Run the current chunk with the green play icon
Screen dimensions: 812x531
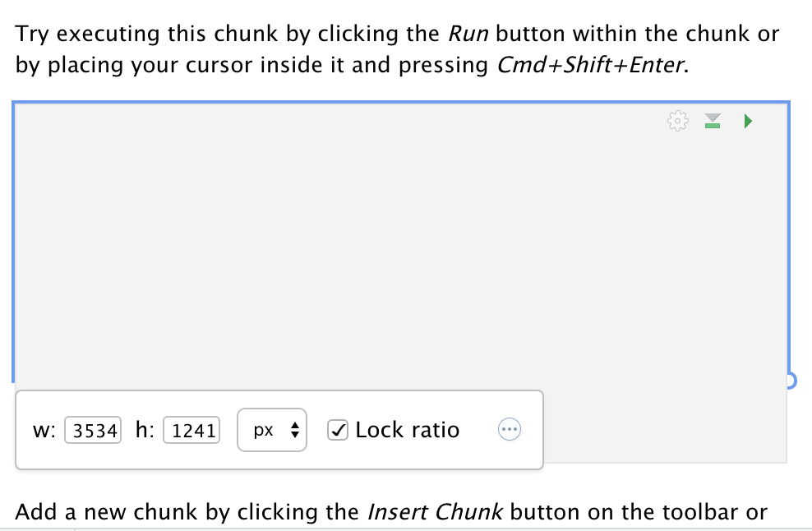coord(747,121)
